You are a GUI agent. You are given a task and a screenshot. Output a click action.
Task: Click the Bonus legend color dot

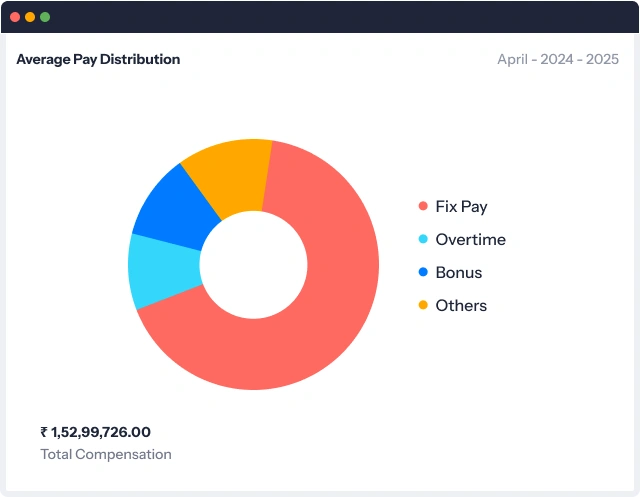tap(423, 272)
